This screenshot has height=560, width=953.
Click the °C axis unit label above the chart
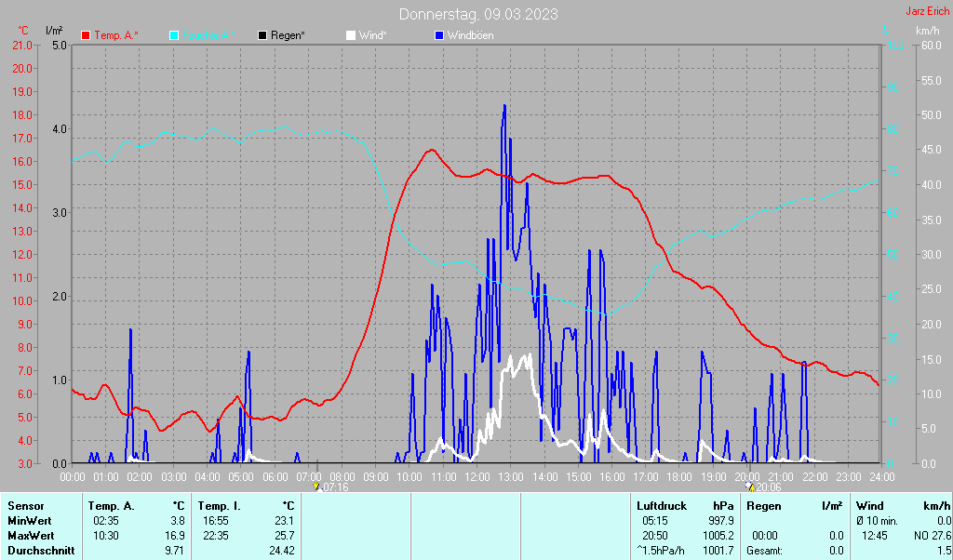[x=23, y=31]
